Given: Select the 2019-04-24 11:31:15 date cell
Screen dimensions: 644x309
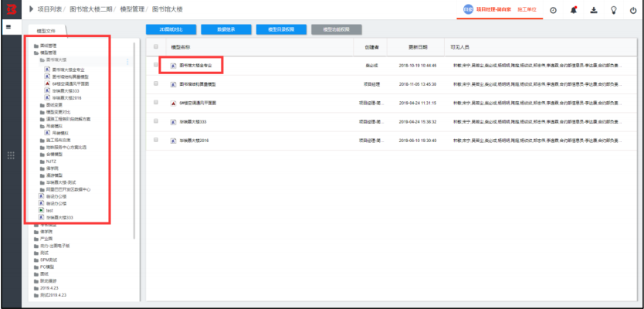Looking at the screenshot, I should pyautogui.click(x=418, y=104).
